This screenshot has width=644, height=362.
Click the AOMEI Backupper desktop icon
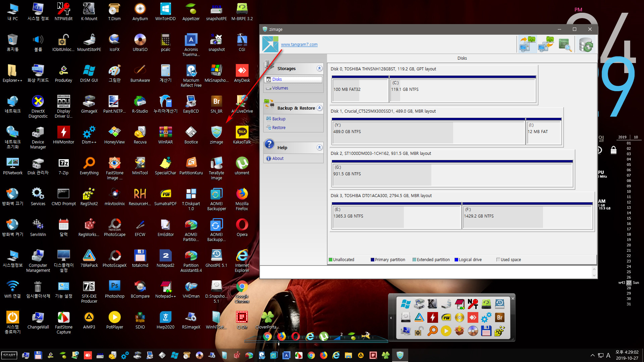[216, 199]
